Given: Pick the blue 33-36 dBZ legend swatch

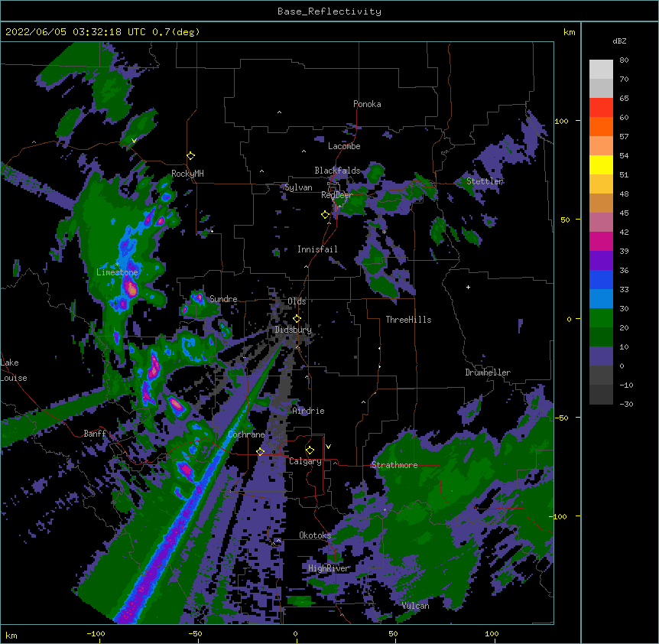Looking at the screenshot, I should coord(601,280).
